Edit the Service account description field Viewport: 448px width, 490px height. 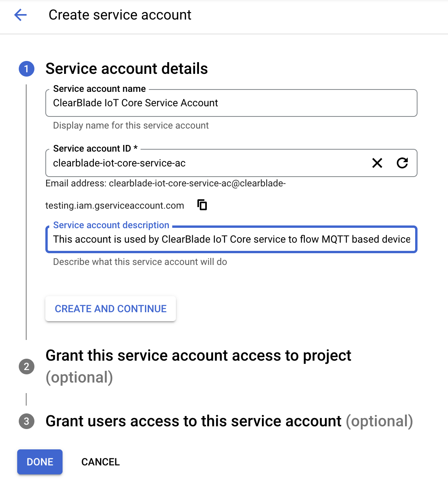pyautogui.click(x=231, y=240)
